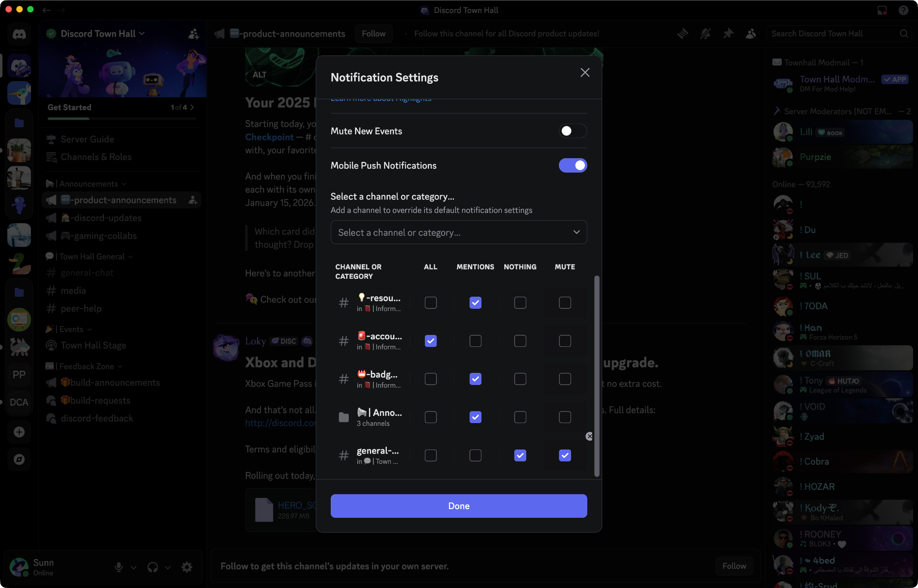Click Follow button at bottom bar
This screenshot has width=918, height=588.
click(x=734, y=566)
